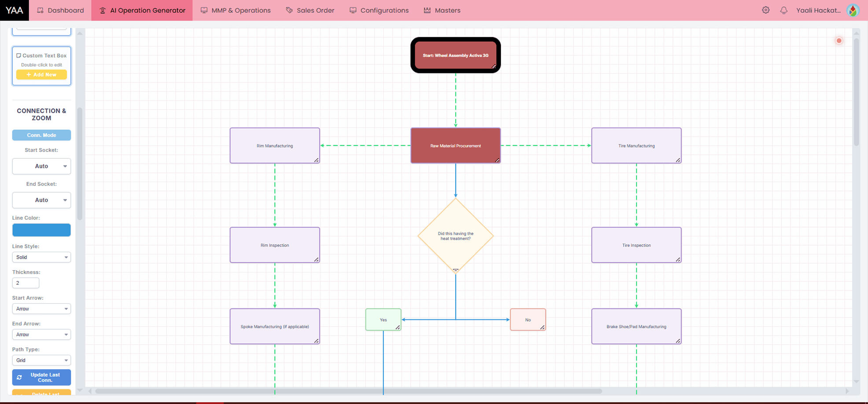This screenshot has width=868, height=404.
Task: Click the Add New button
Action: [x=41, y=74]
